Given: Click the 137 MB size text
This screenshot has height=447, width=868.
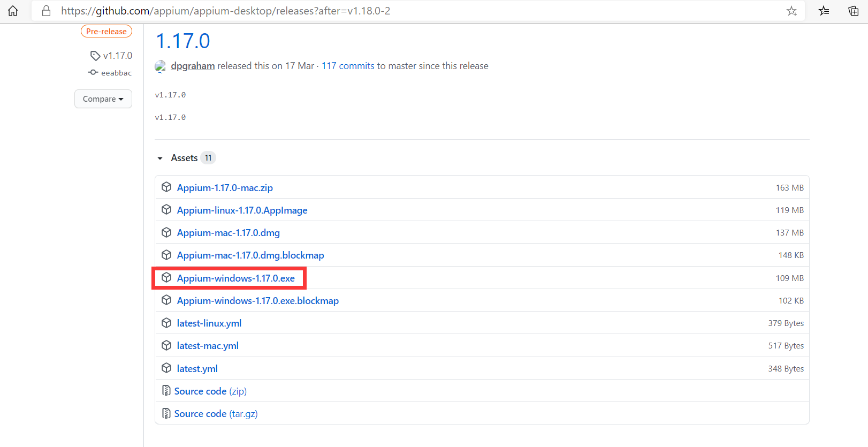Looking at the screenshot, I should pos(790,233).
